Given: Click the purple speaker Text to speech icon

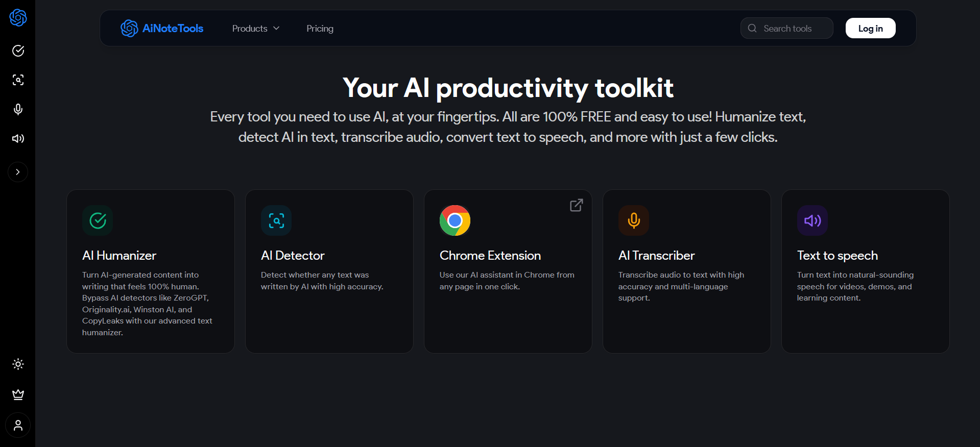Looking at the screenshot, I should point(812,220).
